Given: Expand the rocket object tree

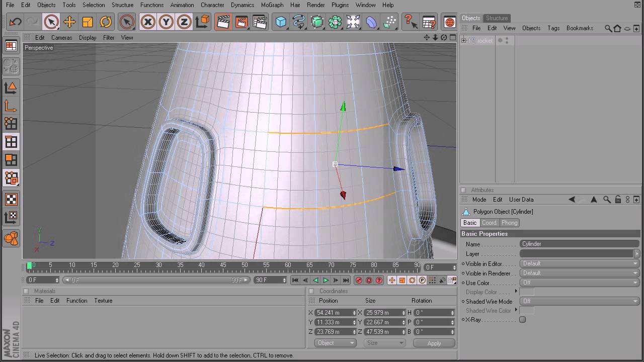Looking at the screenshot, I should [463, 41].
